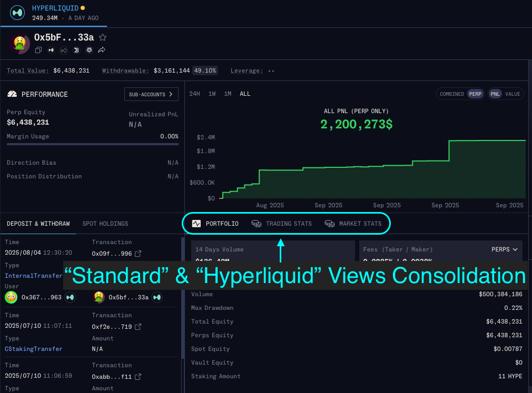Viewport: 532px width, 393px height.
Task: Expand the SUB-ACCOUNTS panel
Action: click(x=151, y=94)
